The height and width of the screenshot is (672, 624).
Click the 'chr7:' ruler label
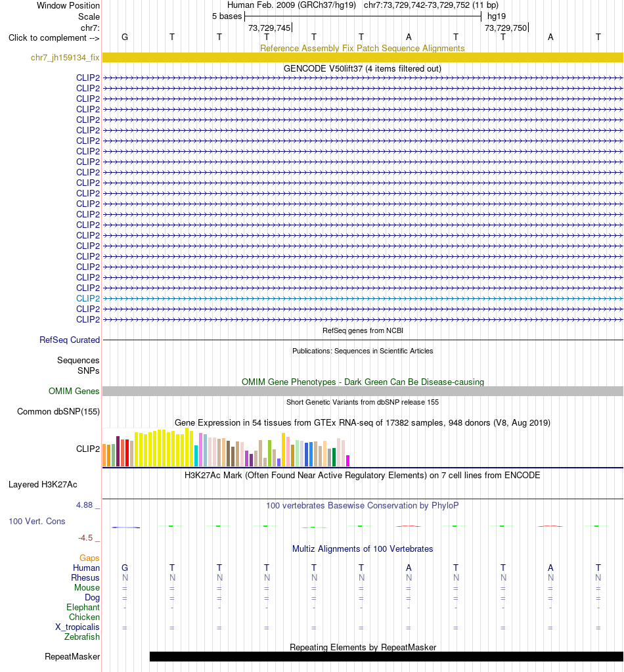pos(90,28)
